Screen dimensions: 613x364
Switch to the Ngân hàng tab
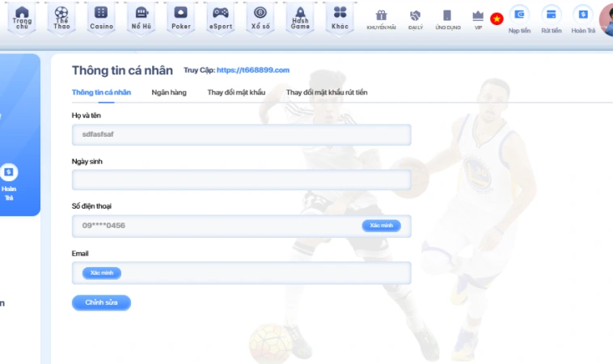tap(169, 93)
